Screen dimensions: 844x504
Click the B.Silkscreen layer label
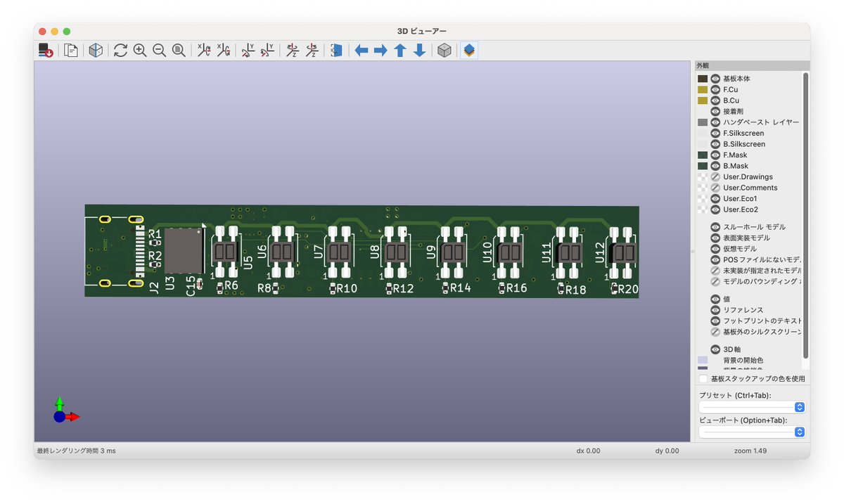point(743,144)
